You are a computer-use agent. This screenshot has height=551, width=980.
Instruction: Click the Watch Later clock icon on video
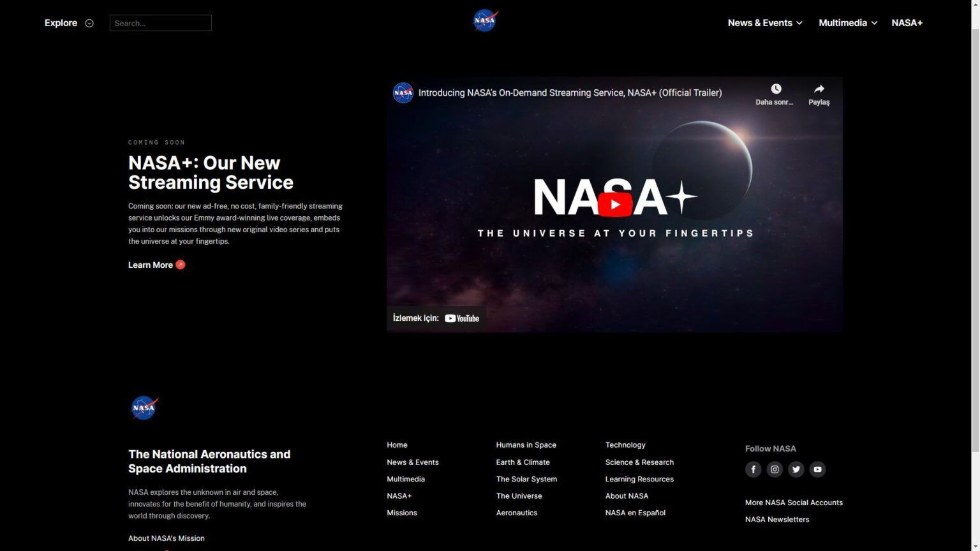(776, 89)
